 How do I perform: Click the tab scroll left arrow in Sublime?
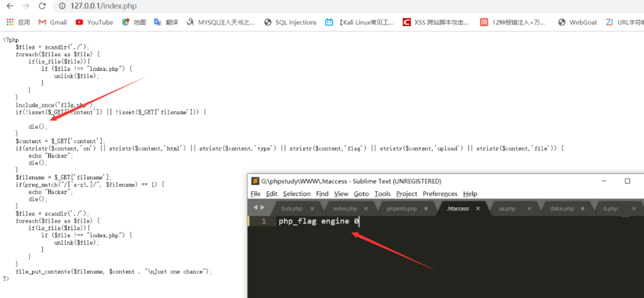pyautogui.click(x=256, y=207)
